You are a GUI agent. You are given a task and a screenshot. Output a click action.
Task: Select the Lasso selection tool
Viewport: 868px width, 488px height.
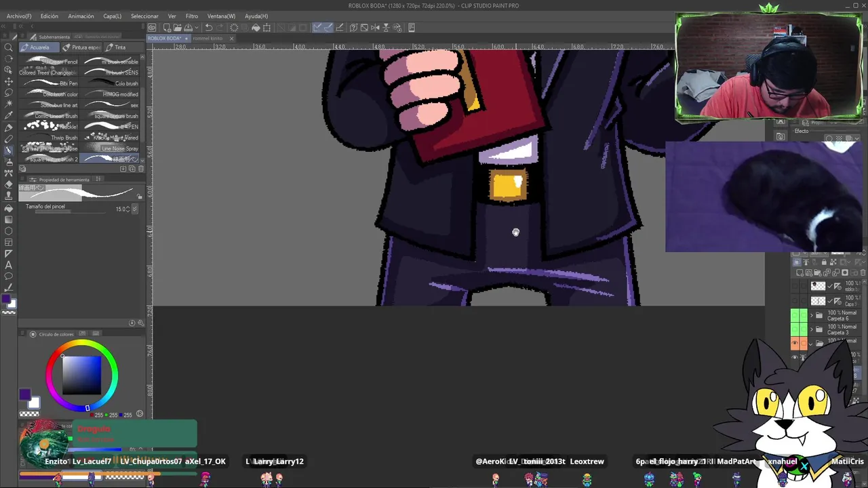pos(9,93)
